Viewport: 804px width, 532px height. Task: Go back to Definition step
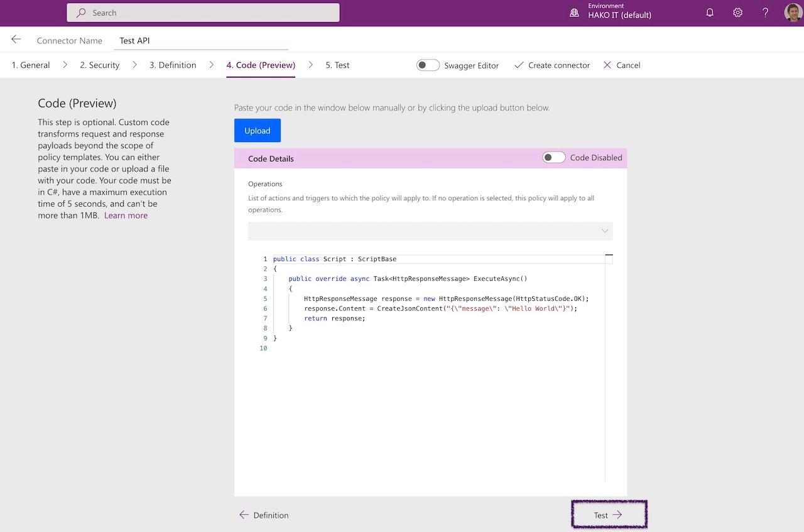pyautogui.click(x=264, y=515)
